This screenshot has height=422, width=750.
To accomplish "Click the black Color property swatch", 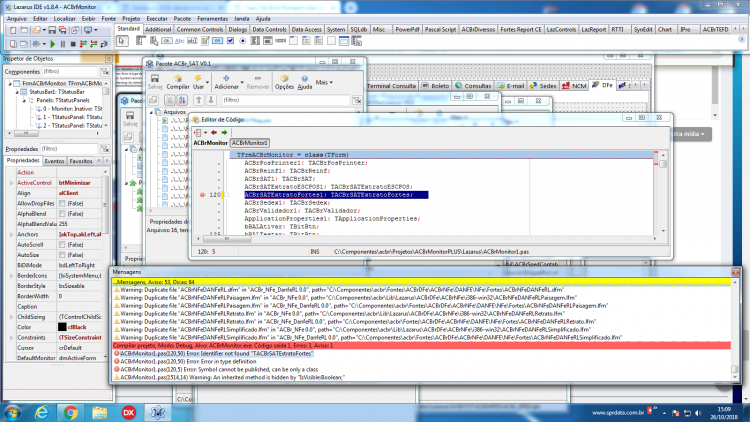I will 62,327.
